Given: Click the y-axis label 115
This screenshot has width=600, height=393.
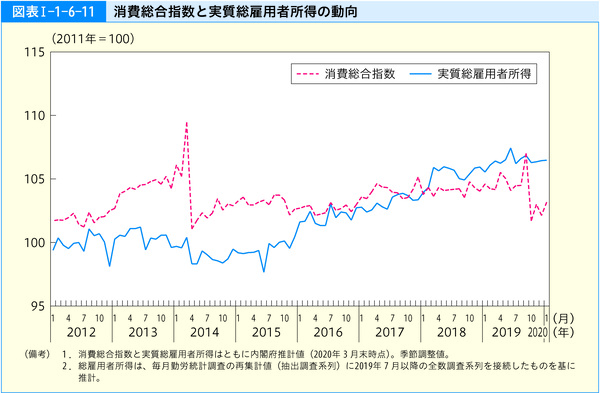Looking at the screenshot, I should click(x=34, y=52).
